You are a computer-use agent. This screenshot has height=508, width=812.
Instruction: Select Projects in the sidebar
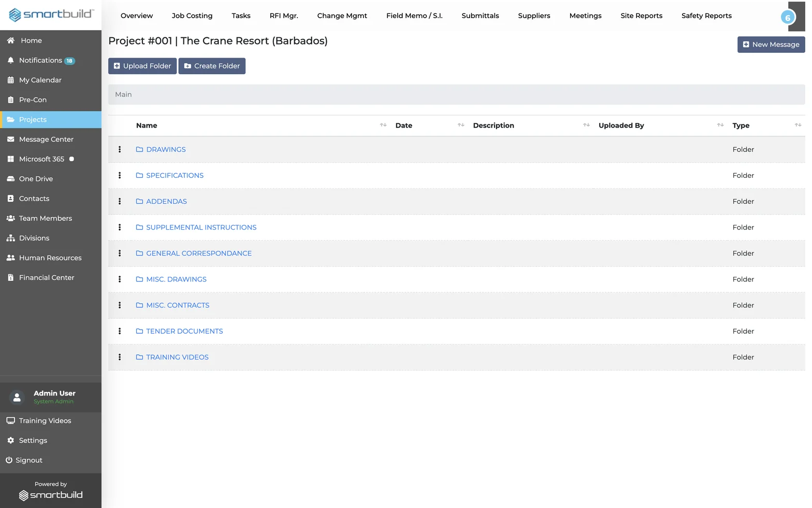(51, 119)
